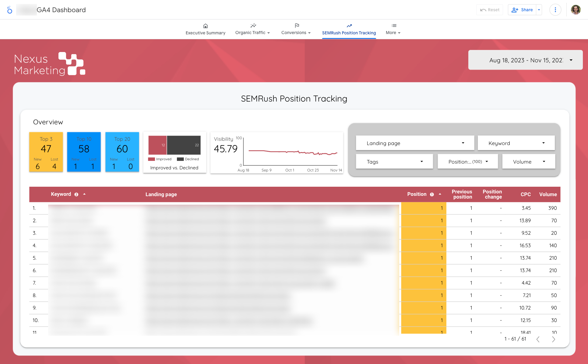Click the red Improved bar segment
The image size is (588, 364).
(x=157, y=145)
